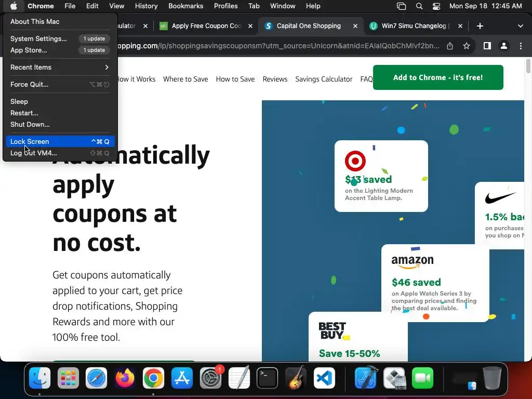
Task: Choose Sleep from the Apple menu
Action: tap(60, 101)
